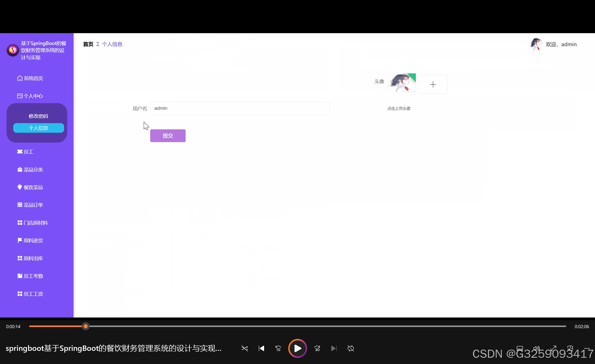The width and height of the screenshot is (595, 364).
Task: Open the 菜品订单 sidebar menu
Action: coord(30,205)
